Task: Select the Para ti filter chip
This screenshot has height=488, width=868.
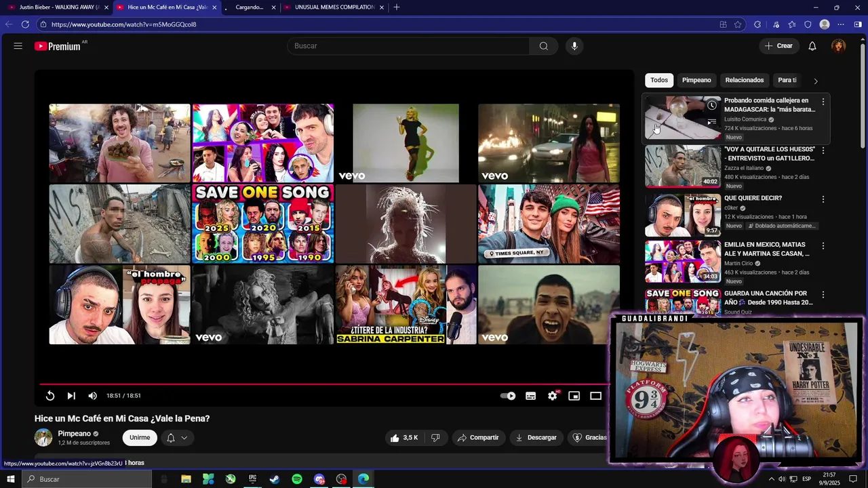Action: click(x=787, y=80)
